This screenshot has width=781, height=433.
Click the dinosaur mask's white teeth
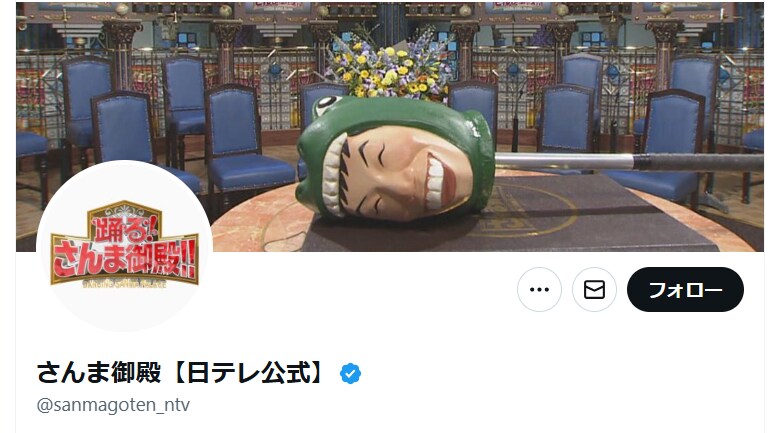[334, 175]
